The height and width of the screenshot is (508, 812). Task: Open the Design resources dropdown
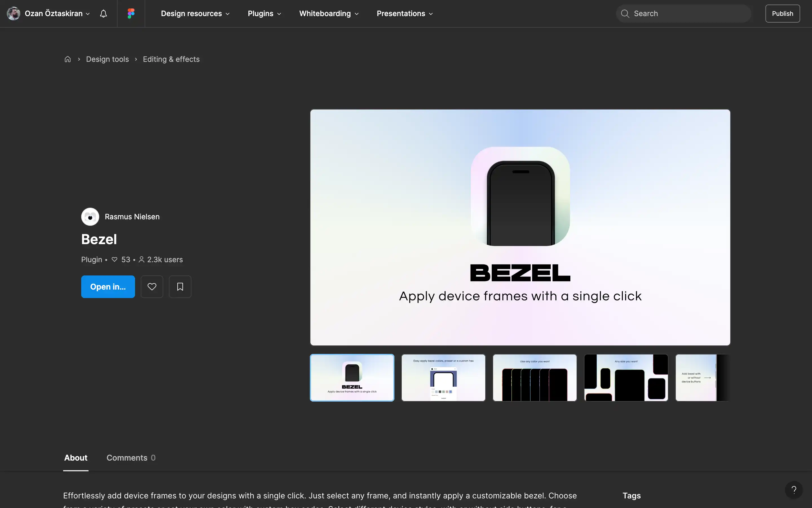pyautogui.click(x=195, y=14)
